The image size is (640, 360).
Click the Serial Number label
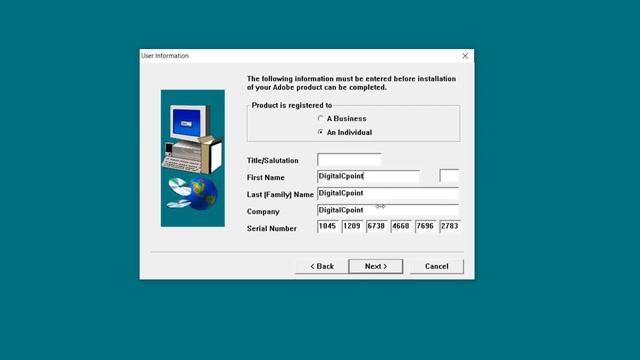click(272, 229)
